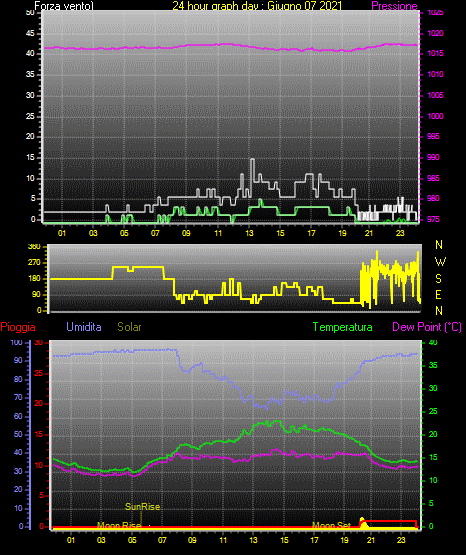Click the 'S' wind direction letter
This screenshot has height=555, width=466.
pyautogui.click(x=438, y=279)
